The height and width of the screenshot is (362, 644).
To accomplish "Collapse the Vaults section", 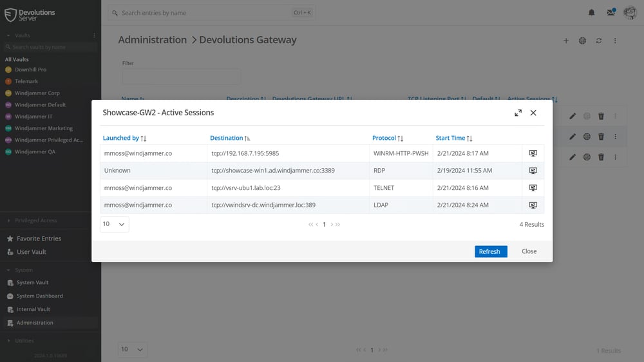I will click(8, 35).
